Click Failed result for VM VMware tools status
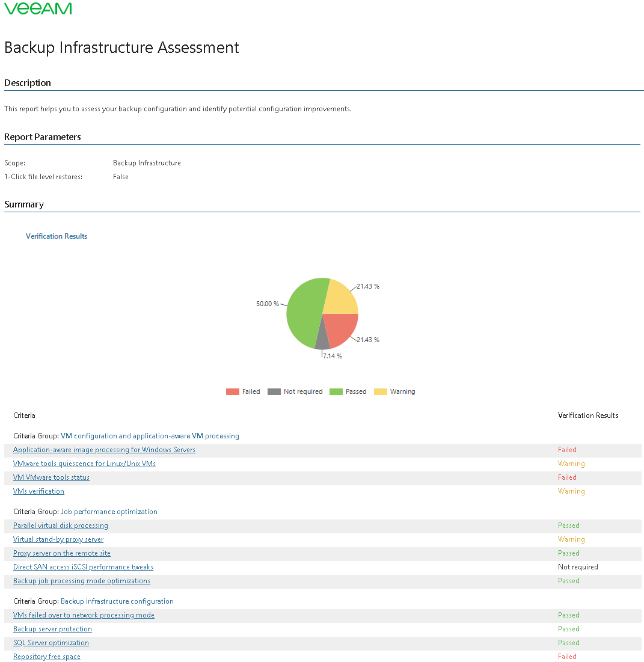 567,477
